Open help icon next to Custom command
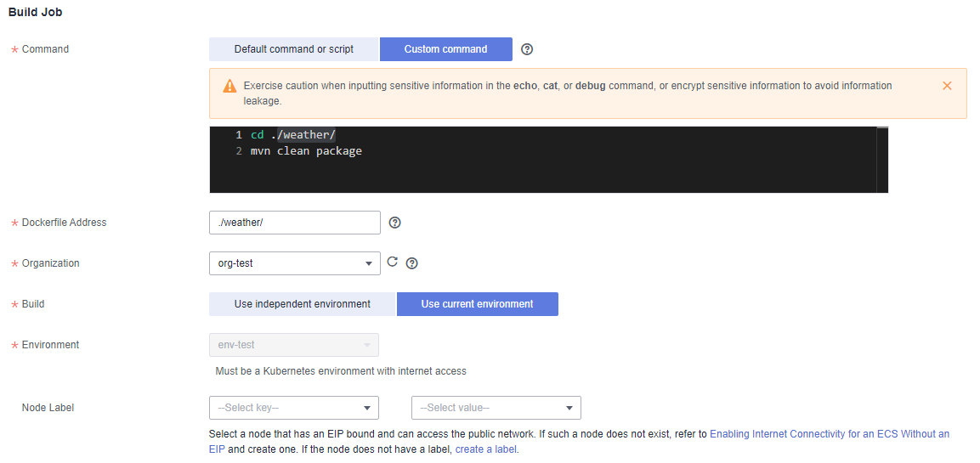980x463 pixels. coord(527,49)
